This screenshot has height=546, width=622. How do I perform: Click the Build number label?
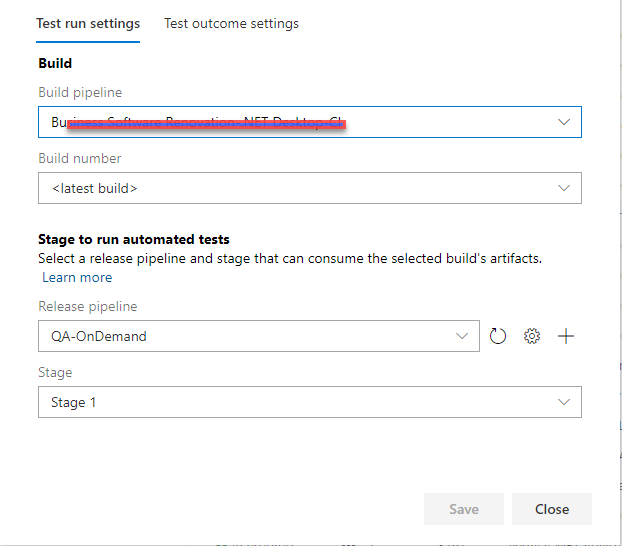coord(80,158)
